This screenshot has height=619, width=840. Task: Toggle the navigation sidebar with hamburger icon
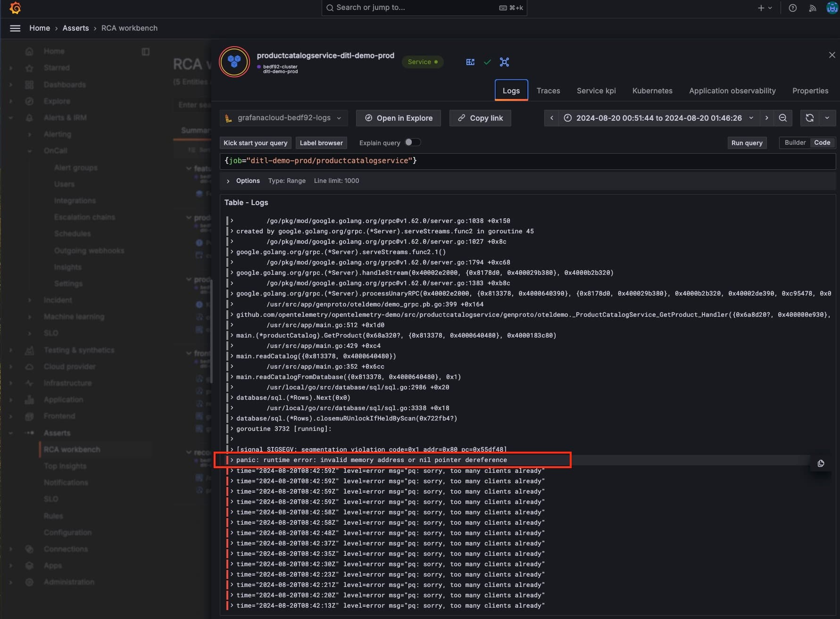15,28
